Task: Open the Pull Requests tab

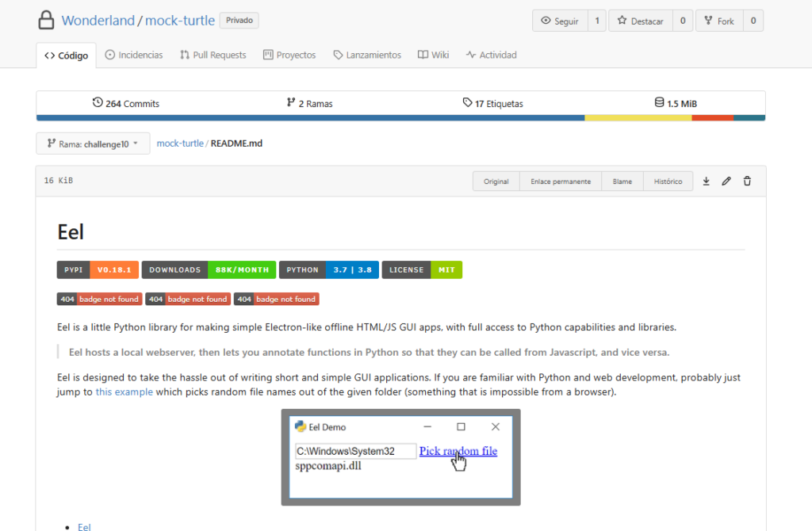Action: (213, 55)
